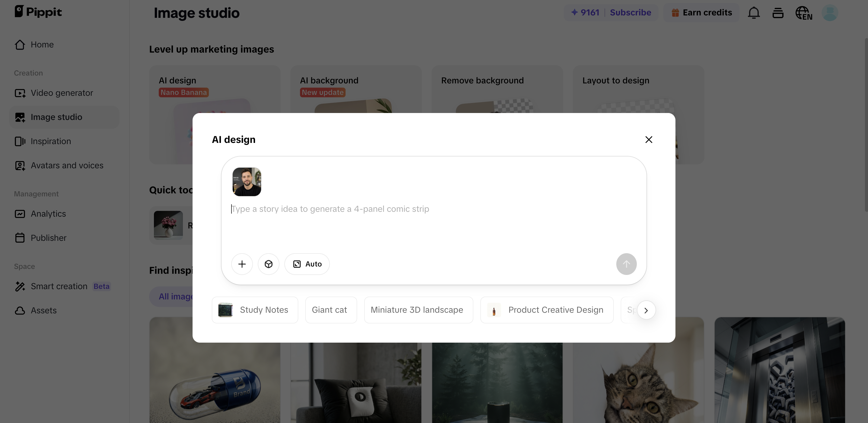
Task: Open the Video generator page
Action: (64, 93)
